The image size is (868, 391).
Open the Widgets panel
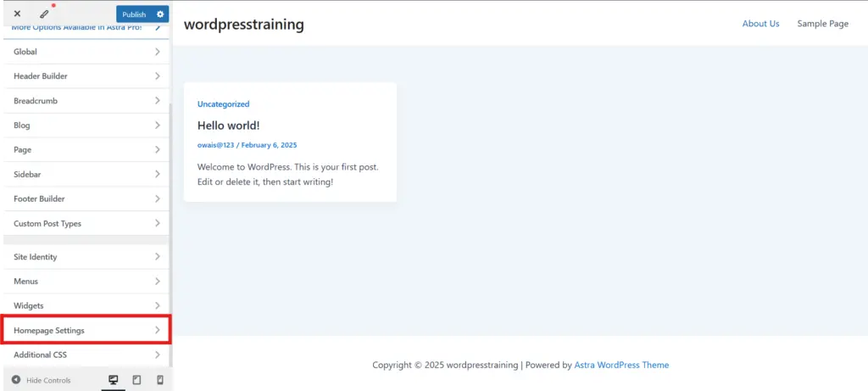coord(86,305)
